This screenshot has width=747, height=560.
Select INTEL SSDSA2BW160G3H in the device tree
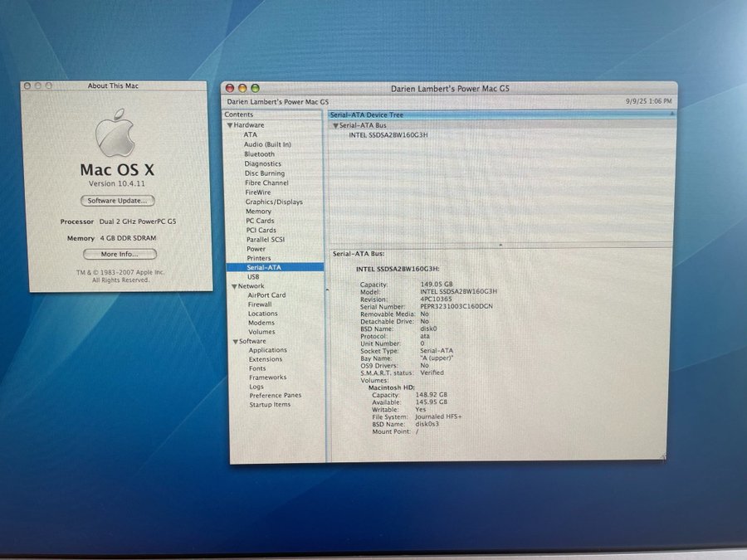(x=388, y=135)
